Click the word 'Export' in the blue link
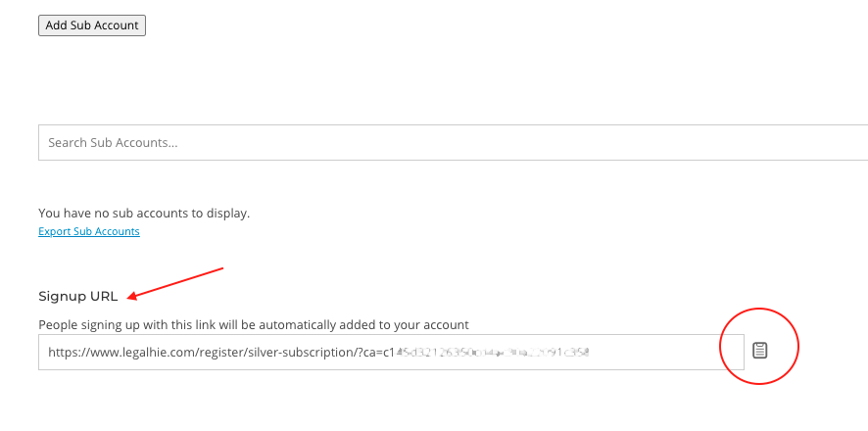The image size is (868, 431). click(x=53, y=231)
